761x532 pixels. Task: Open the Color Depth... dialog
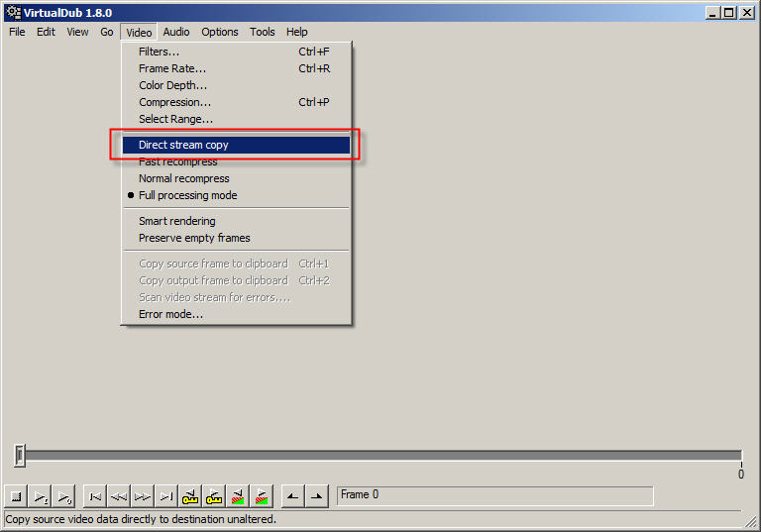[236, 85]
